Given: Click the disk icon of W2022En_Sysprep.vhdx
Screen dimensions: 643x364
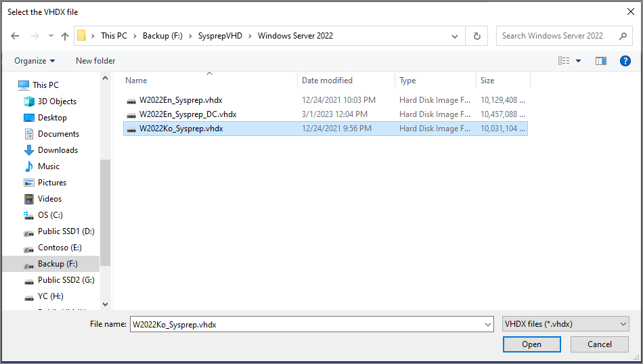Looking at the screenshot, I should [x=131, y=101].
